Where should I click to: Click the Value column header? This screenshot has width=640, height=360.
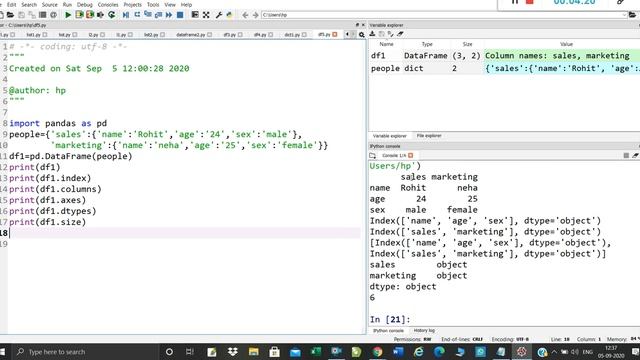(x=566, y=44)
